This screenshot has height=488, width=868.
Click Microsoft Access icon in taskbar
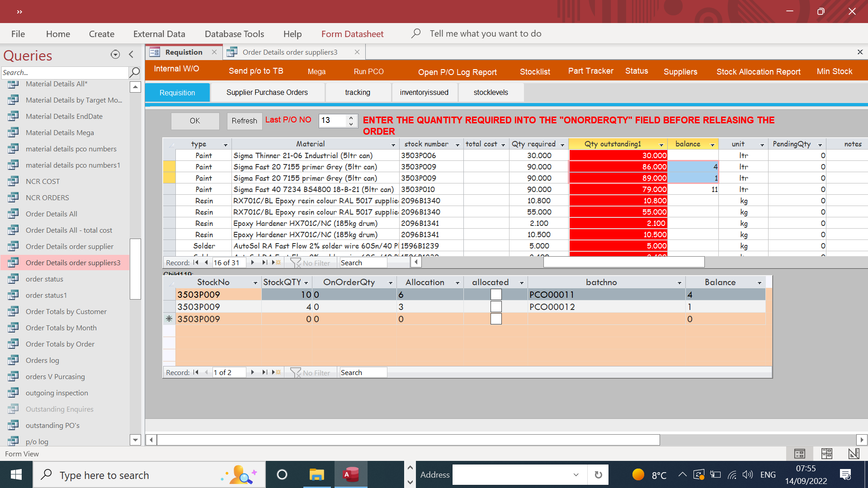tap(351, 475)
